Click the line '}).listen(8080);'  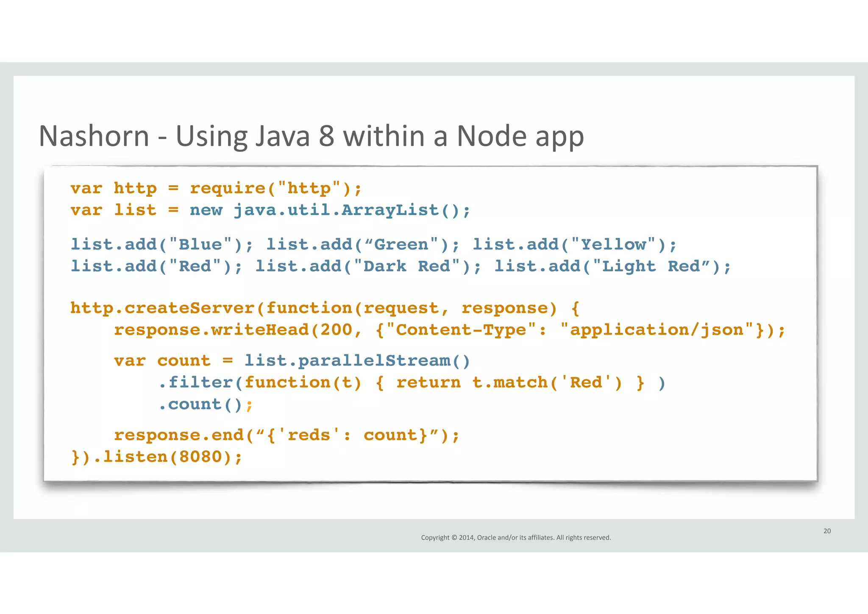tap(156, 458)
